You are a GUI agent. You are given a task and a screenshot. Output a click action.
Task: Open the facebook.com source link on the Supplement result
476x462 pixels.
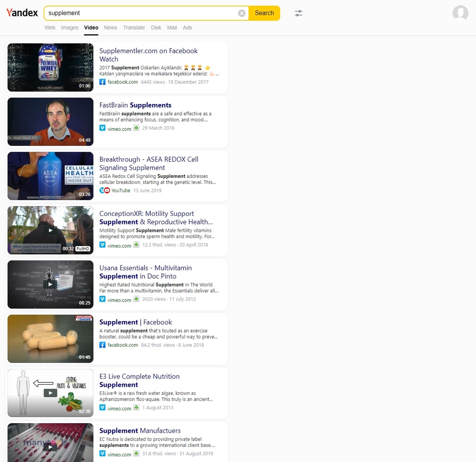point(123,345)
